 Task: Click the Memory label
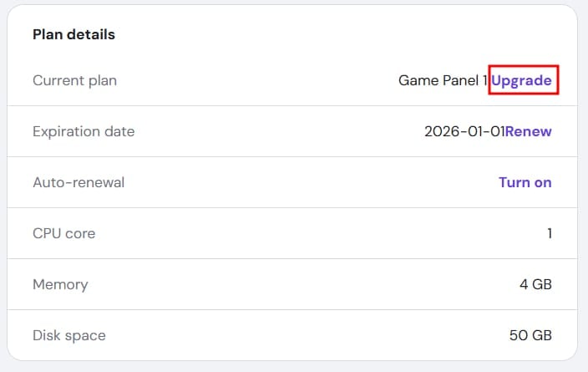tap(59, 285)
